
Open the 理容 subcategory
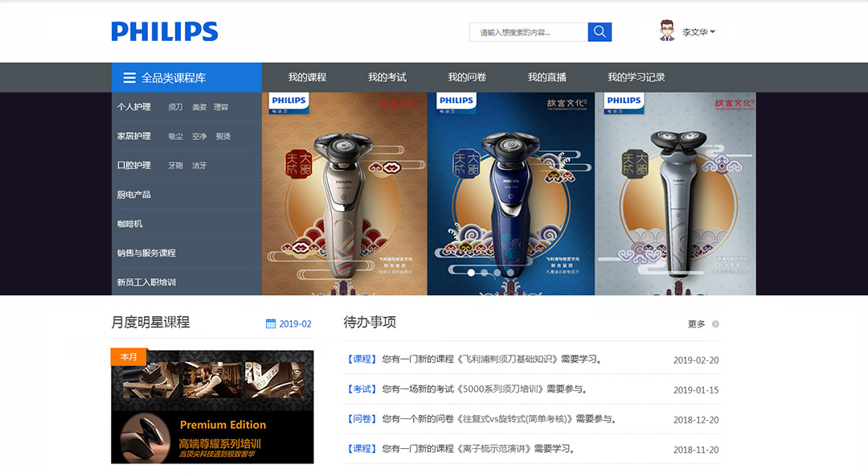(221, 107)
